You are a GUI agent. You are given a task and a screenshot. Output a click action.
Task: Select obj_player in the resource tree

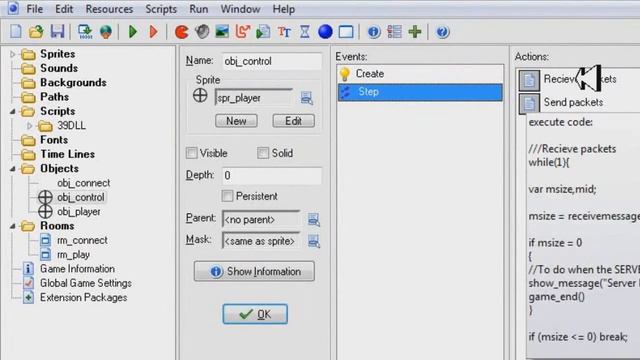point(79,211)
